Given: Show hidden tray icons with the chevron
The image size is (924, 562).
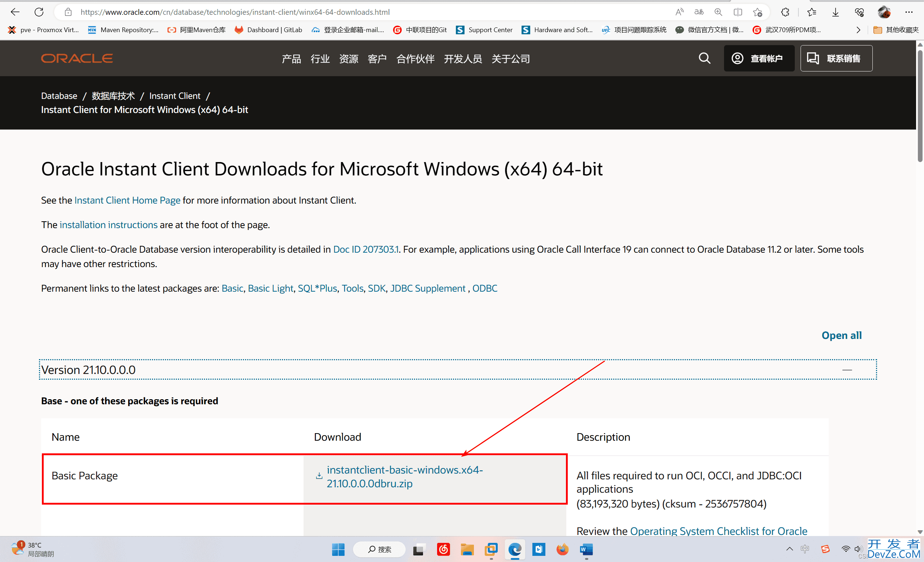Looking at the screenshot, I should (x=790, y=549).
